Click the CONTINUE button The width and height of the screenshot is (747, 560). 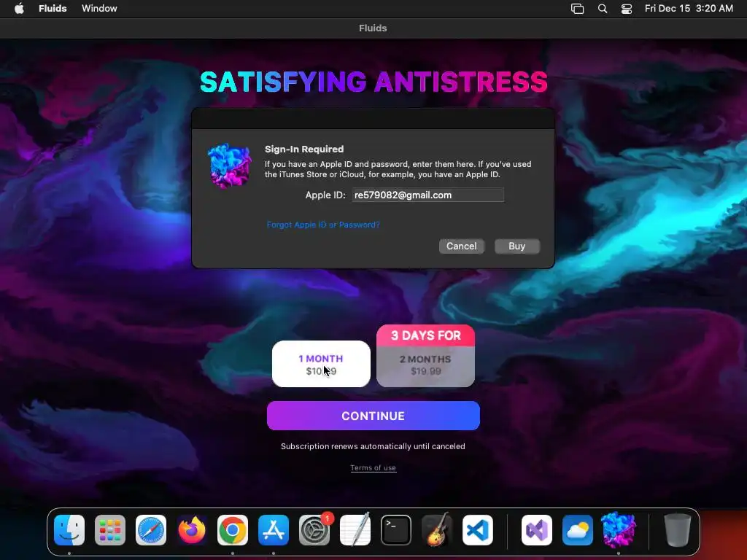point(373,416)
